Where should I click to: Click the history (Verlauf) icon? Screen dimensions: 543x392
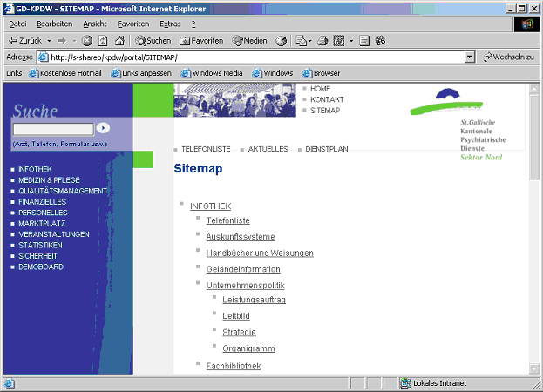tap(282, 41)
